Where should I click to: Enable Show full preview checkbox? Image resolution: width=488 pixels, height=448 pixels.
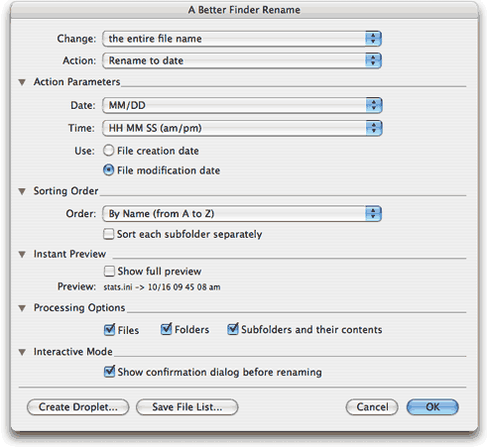(x=109, y=272)
